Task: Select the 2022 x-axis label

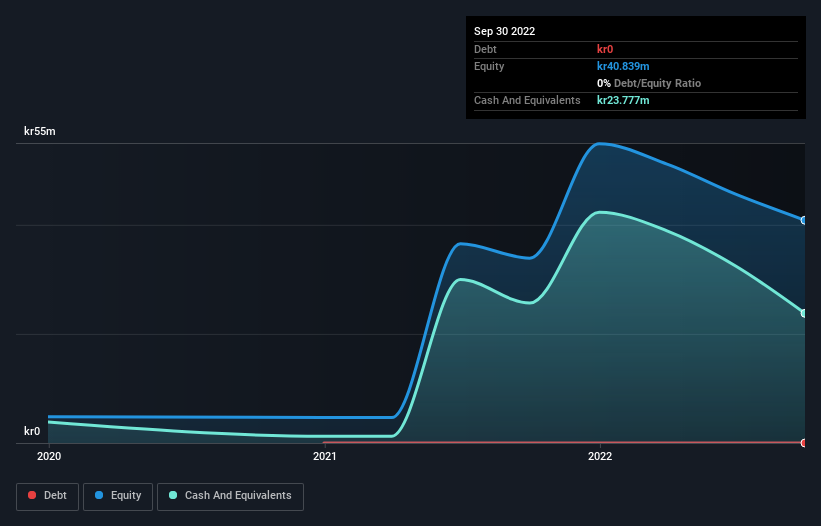Action: [x=600, y=456]
